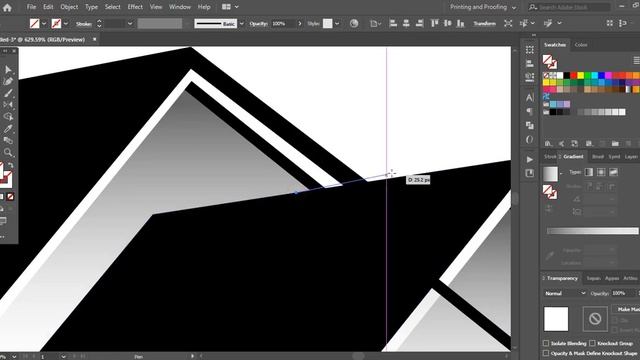
Task: Open the Window menu
Action: [x=180, y=7]
